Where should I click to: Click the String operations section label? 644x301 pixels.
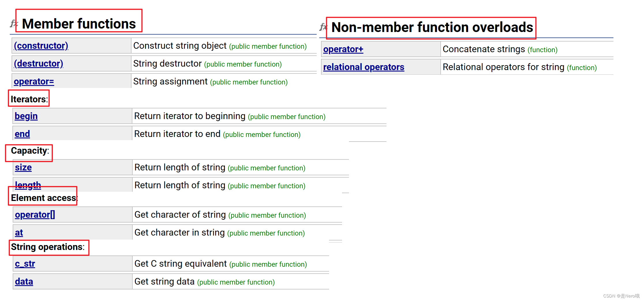(x=48, y=247)
